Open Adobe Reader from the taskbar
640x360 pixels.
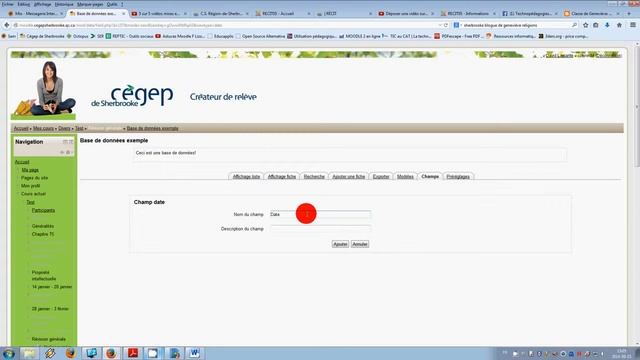coord(133,353)
